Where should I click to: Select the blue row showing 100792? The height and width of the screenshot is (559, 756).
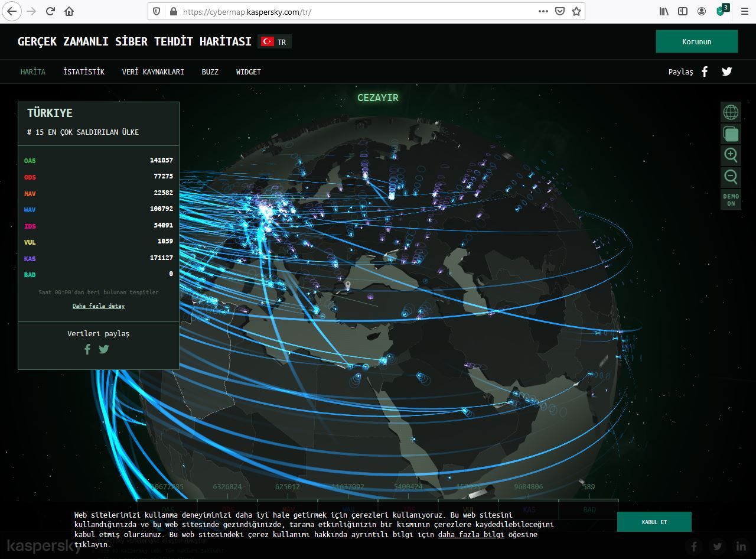click(x=99, y=210)
